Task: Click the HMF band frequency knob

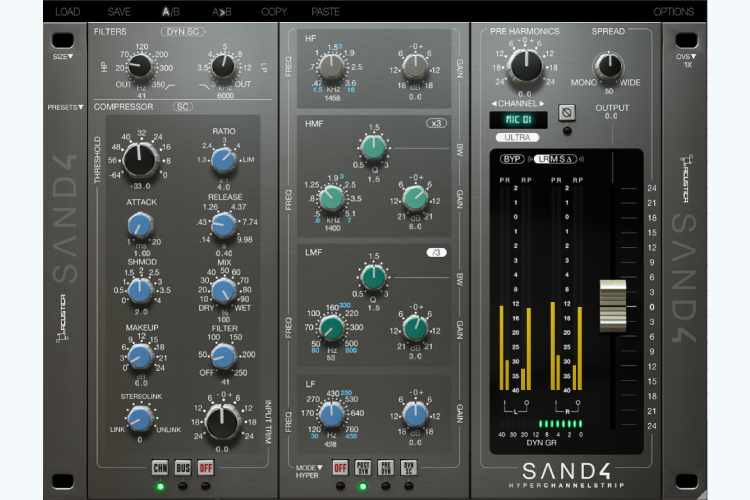Action: tap(332, 198)
